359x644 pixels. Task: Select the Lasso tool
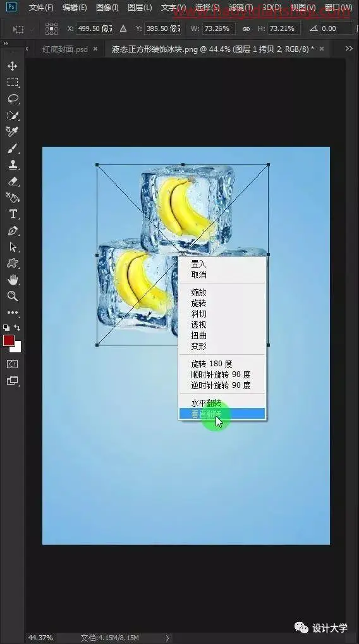(x=13, y=99)
